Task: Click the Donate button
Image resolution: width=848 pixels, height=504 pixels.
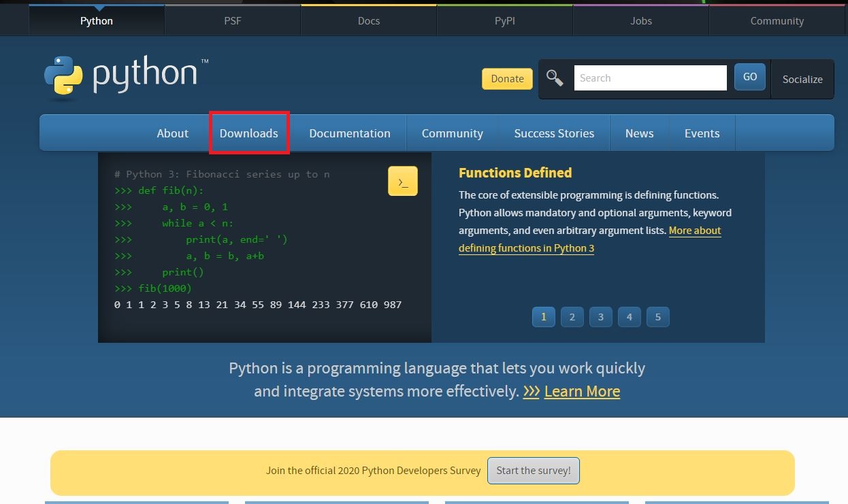Action: point(508,79)
